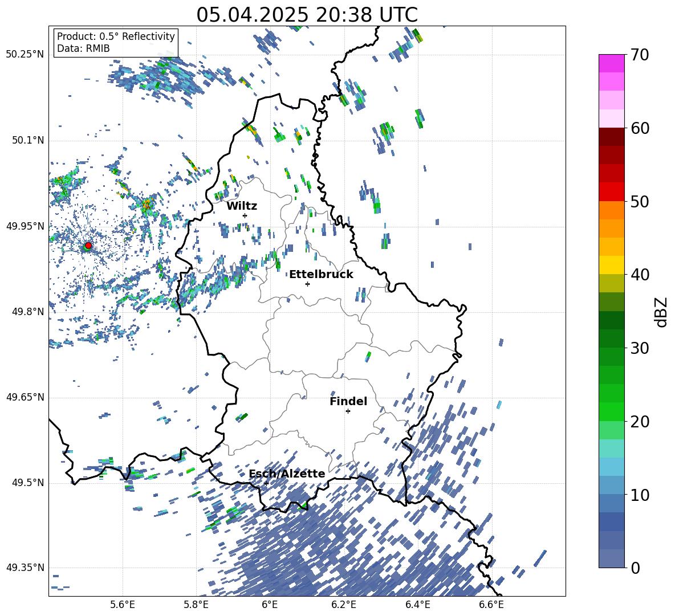Image resolution: width=675 pixels, height=616 pixels.
Task: Click the 49.95°N latitude label
Action: [25, 226]
